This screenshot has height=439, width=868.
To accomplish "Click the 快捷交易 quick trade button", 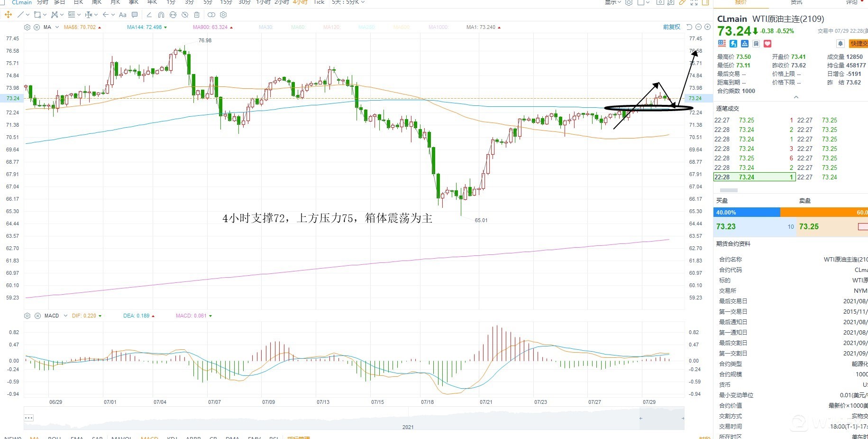I will [x=858, y=44].
